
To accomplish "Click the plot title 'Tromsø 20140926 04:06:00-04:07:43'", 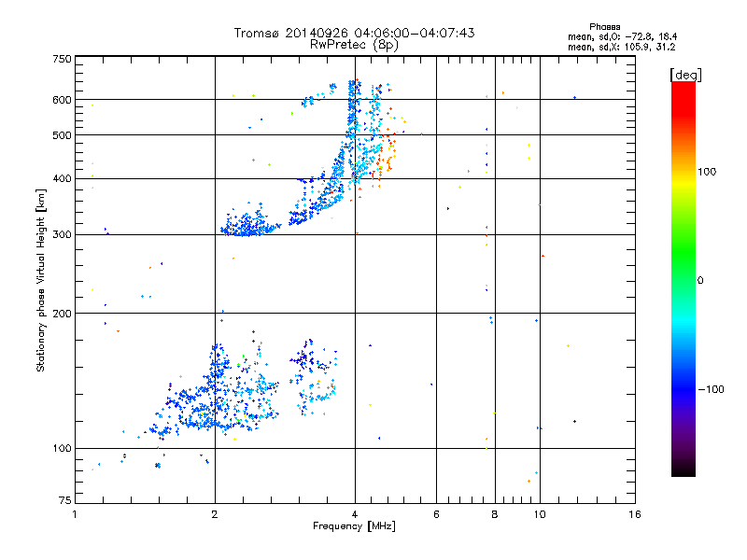I will [354, 33].
